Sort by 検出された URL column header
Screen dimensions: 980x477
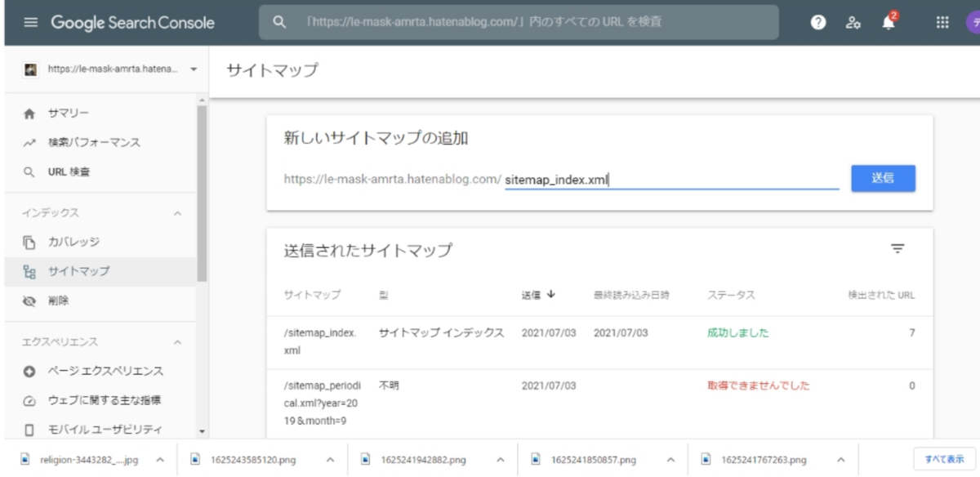tap(881, 295)
